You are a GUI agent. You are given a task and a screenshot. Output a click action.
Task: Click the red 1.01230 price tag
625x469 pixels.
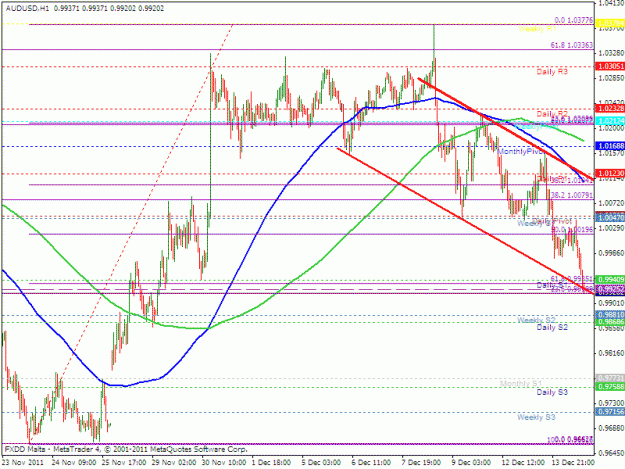(610, 173)
